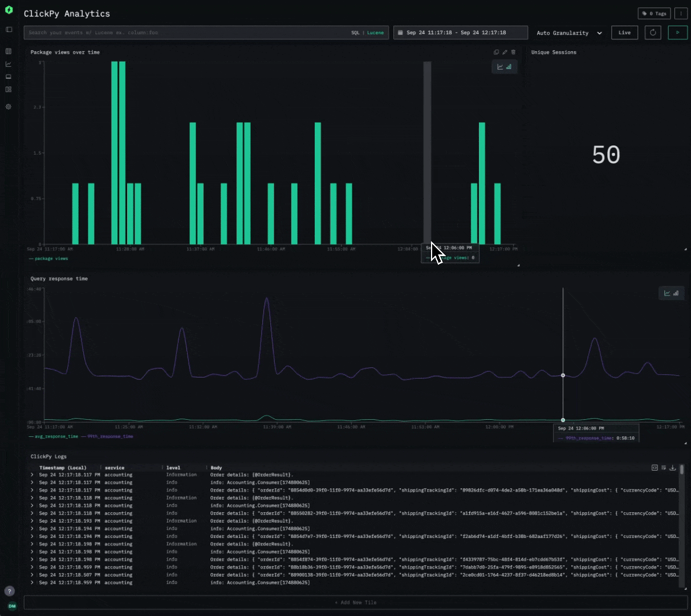691x616 pixels.
Task: Click the ClickPy logo at top left
Action: pyautogui.click(x=9, y=9)
